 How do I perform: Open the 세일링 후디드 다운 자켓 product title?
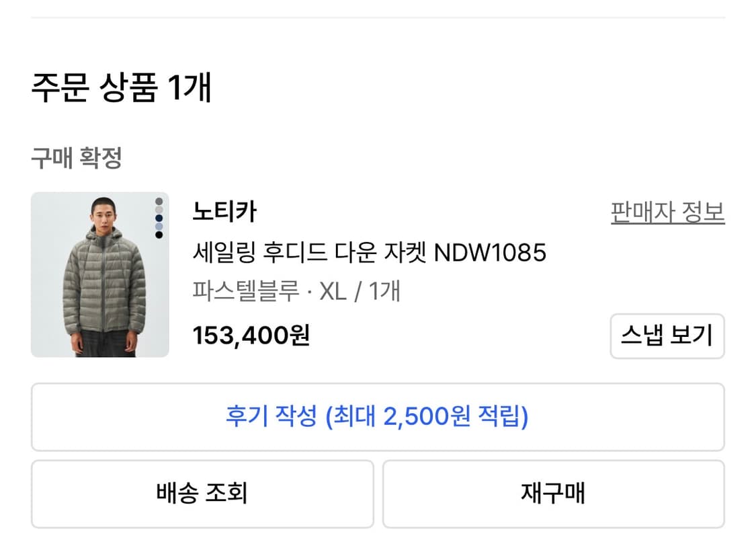(310, 253)
